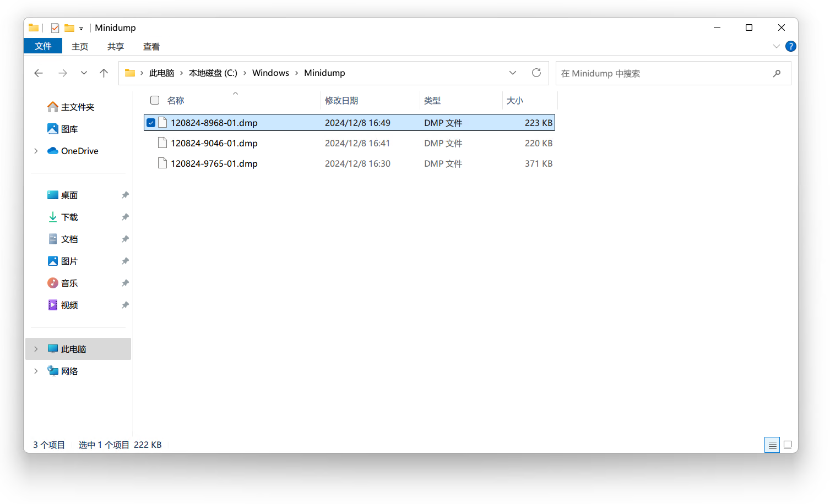Open the help question mark icon
Viewport: 830px width, 504px height.
[790, 46]
